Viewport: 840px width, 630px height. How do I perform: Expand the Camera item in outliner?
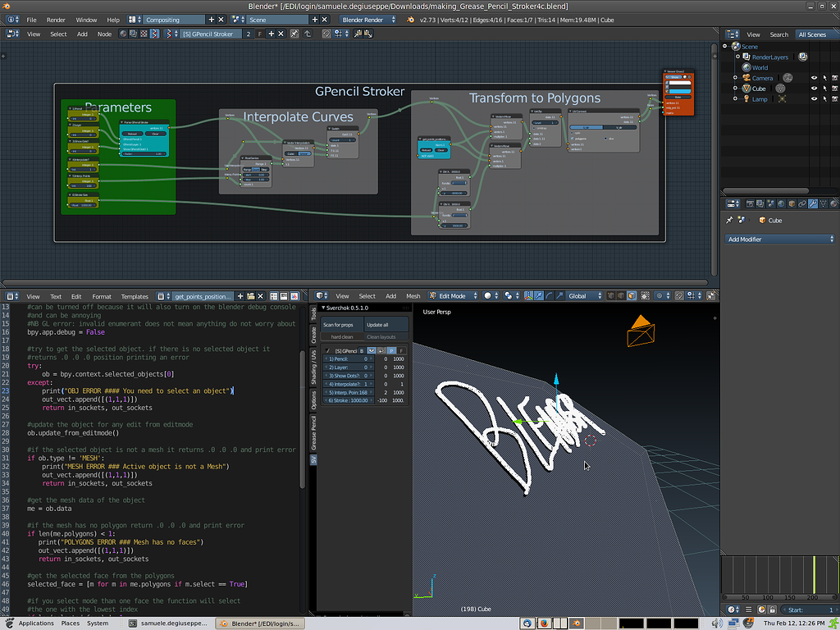tap(735, 78)
